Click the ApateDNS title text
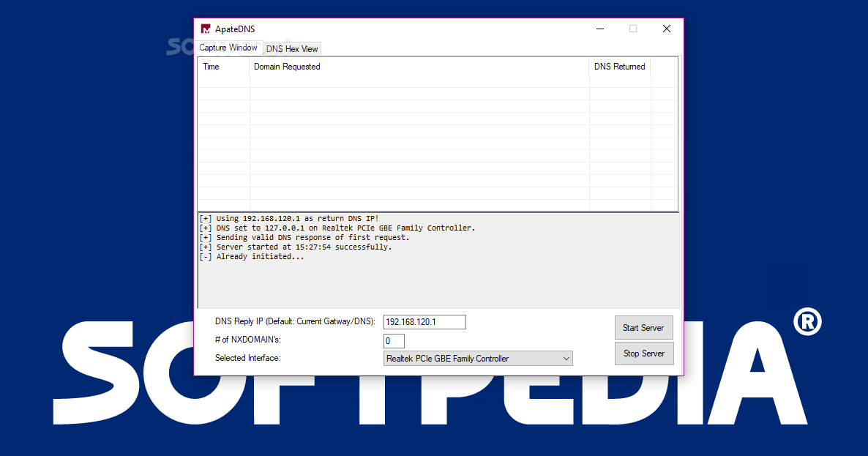868x456 pixels. coord(235,29)
